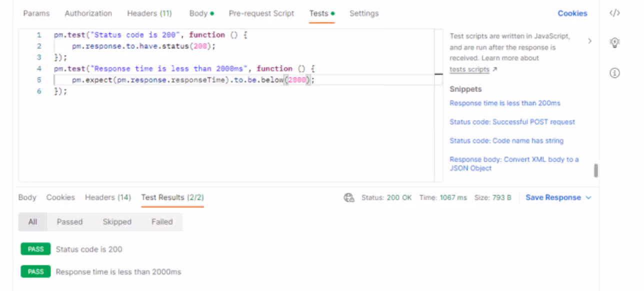Open the info icon in right sidebar
This screenshot has width=644, height=291.
coord(614,73)
